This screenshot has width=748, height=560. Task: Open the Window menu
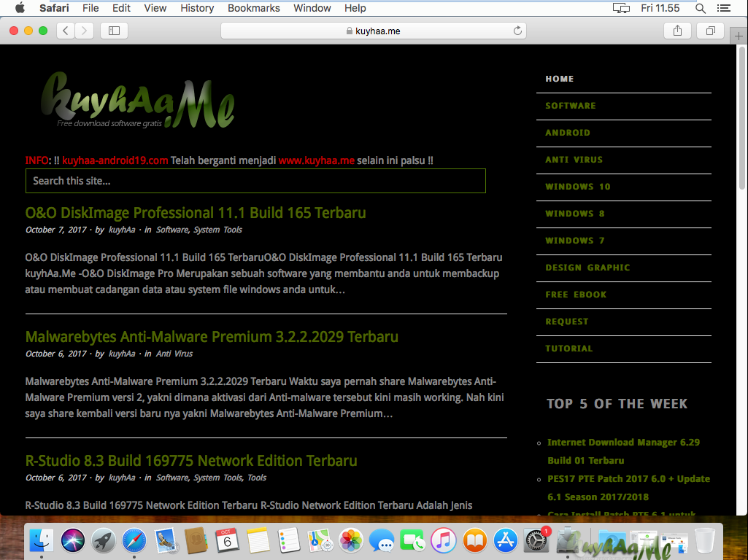click(x=312, y=8)
